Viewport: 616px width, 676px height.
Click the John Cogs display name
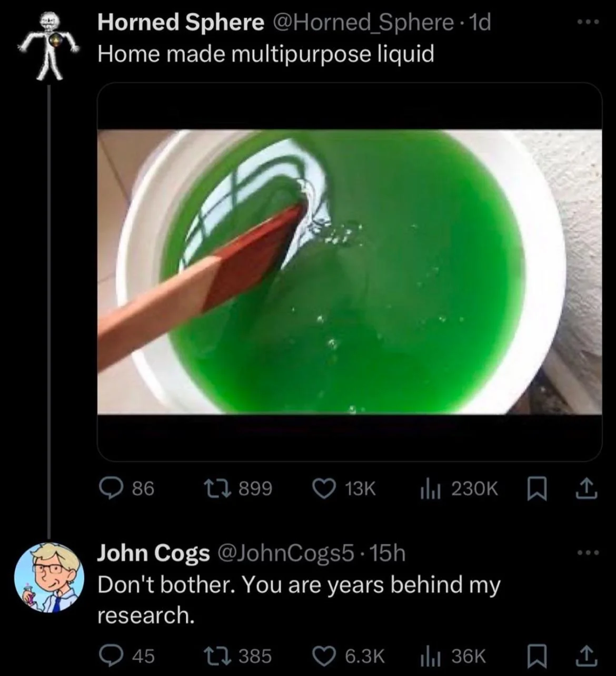[153, 554]
